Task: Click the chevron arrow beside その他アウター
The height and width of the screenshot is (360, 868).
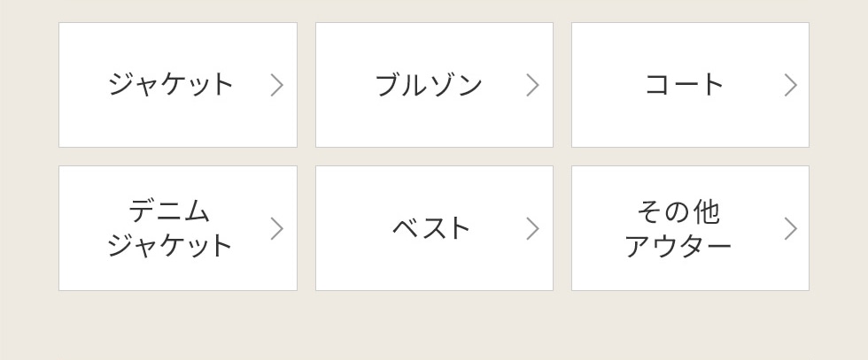Action: pyautogui.click(x=790, y=228)
